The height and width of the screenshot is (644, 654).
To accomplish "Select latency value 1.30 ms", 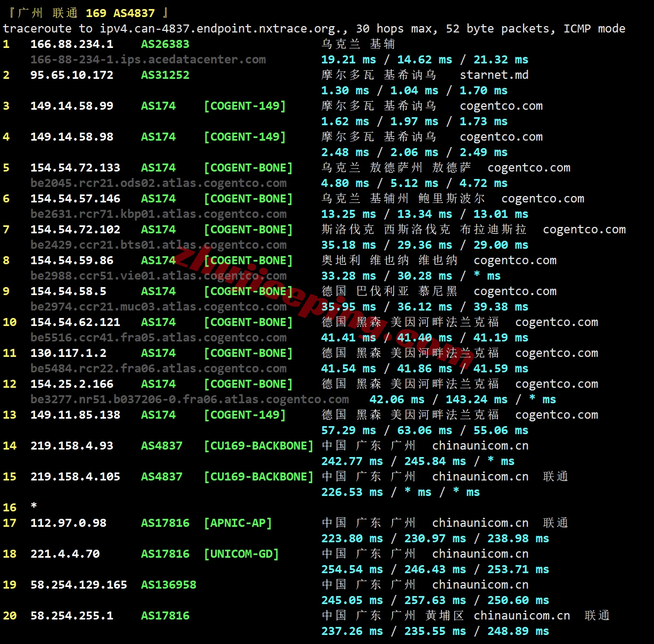I will [345, 91].
